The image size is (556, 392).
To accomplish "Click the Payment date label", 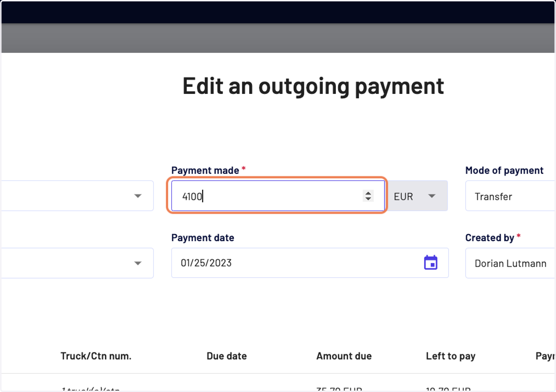I will pyautogui.click(x=202, y=237).
